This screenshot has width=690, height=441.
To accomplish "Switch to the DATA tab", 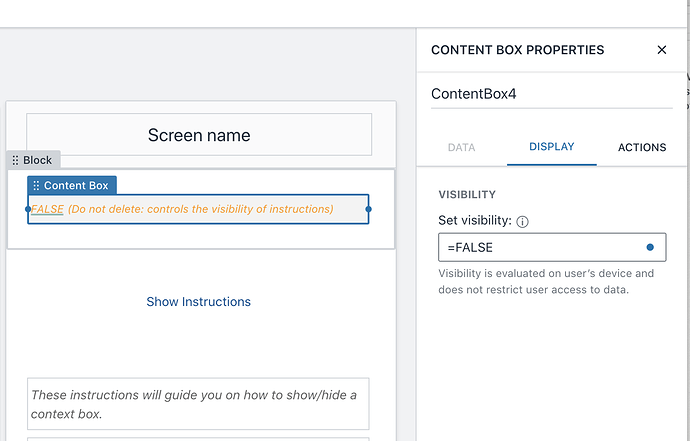I will tap(461, 147).
